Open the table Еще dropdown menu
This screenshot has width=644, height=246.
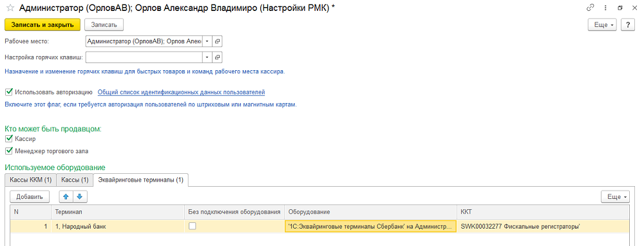[x=615, y=196]
